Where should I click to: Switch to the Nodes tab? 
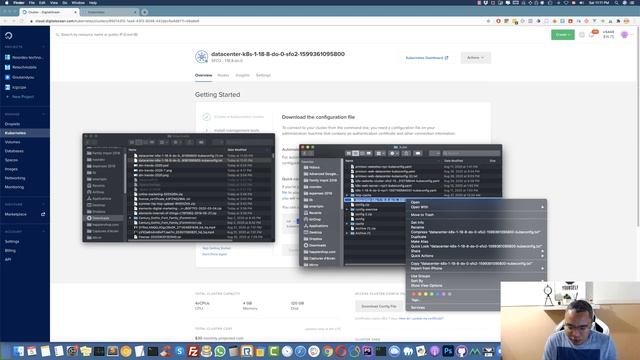click(x=223, y=75)
